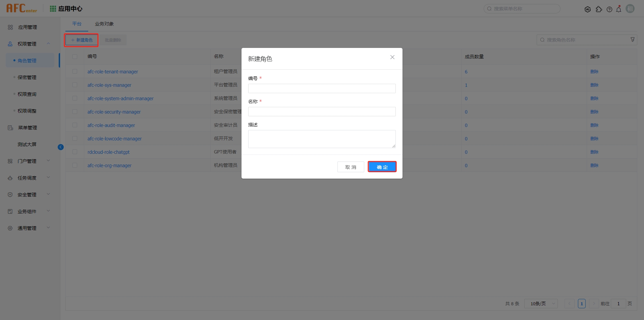Open the 10条/页 page size dropdown

(x=541, y=304)
